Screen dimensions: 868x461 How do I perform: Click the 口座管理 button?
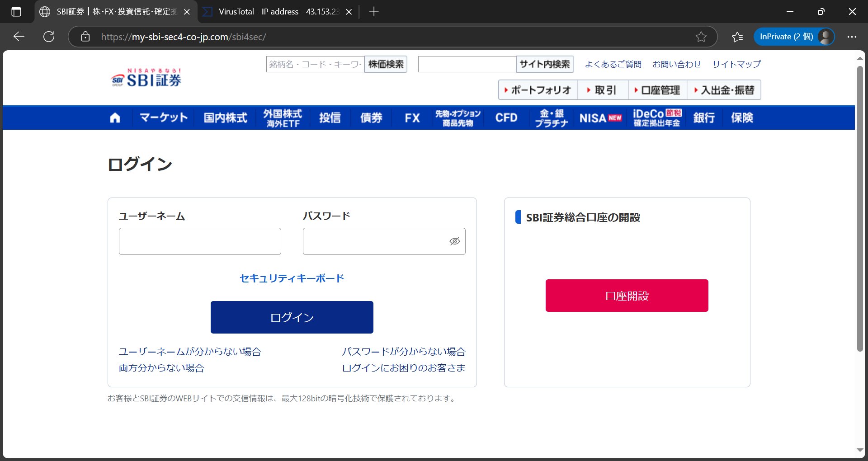pos(657,90)
